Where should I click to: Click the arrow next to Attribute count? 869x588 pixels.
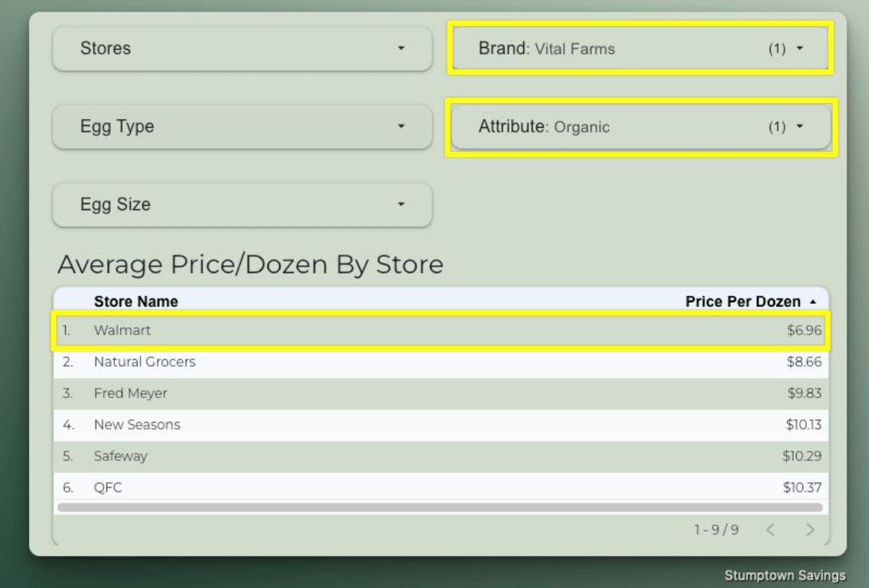click(x=799, y=127)
